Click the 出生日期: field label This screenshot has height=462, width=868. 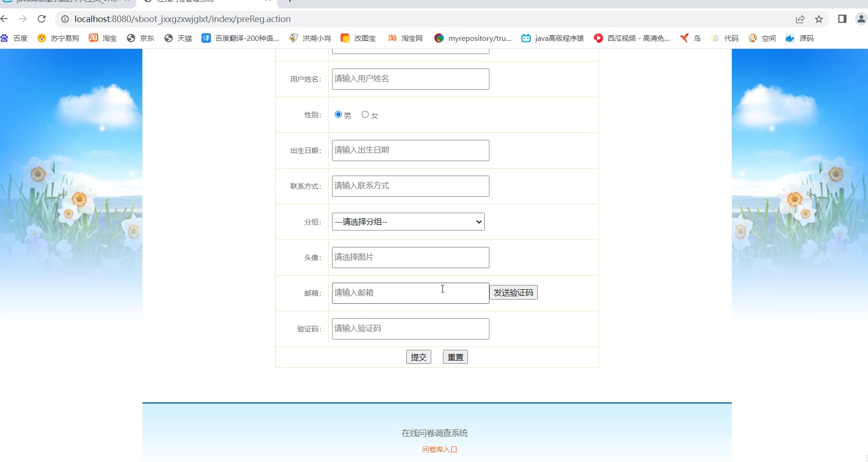pyautogui.click(x=306, y=151)
